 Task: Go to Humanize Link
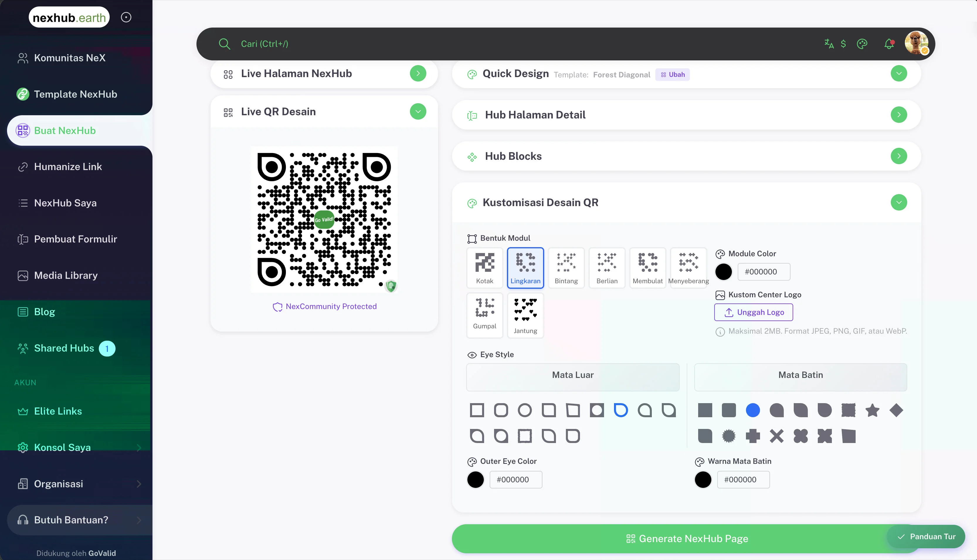[x=68, y=167]
